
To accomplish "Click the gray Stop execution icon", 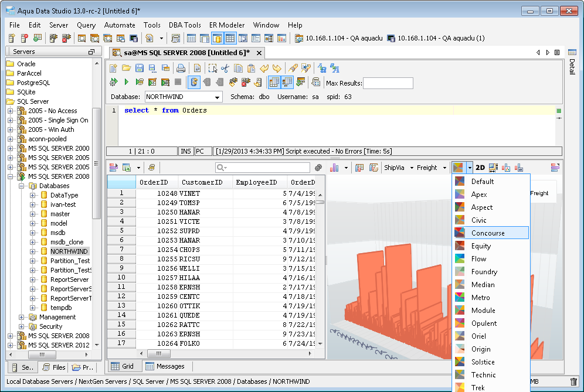I will (178, 82).
